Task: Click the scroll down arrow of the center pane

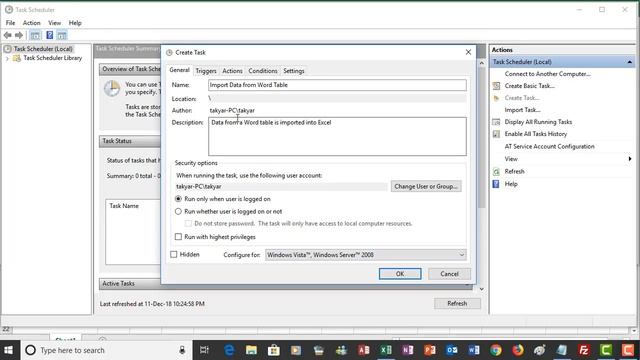Action: pos(482,289)
